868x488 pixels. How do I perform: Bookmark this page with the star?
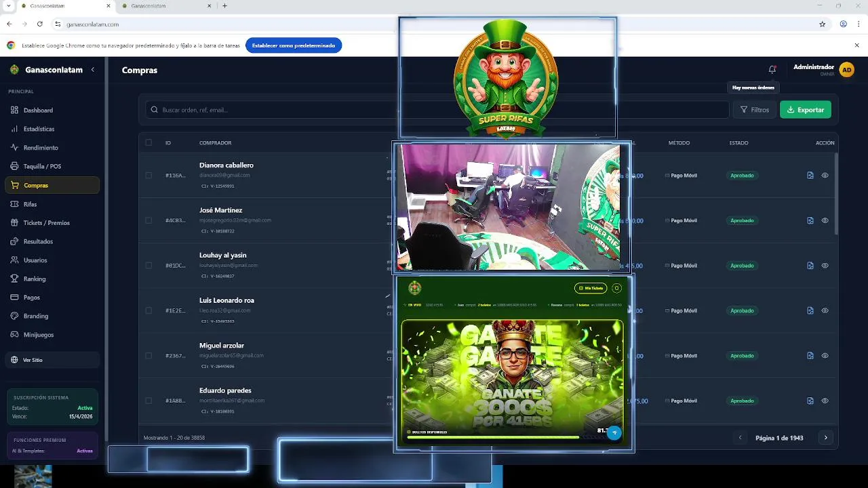click(823, 24)
